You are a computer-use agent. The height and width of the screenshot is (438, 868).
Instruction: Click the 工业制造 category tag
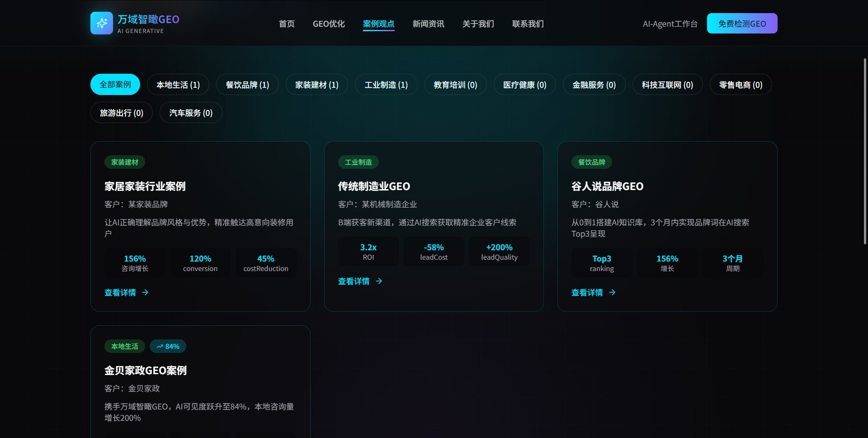pyautogui.click(x=359, y=162)
